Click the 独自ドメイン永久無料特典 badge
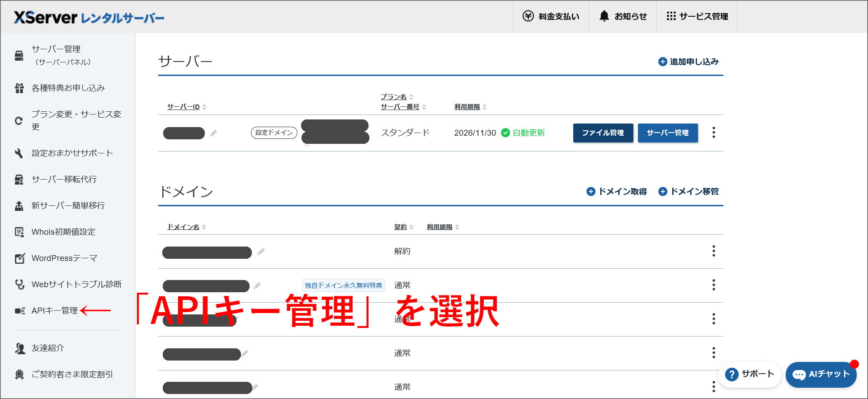Image resolution: width=868 pixels, height=399 pixels. pyautogui.click(x=344, y=285)
